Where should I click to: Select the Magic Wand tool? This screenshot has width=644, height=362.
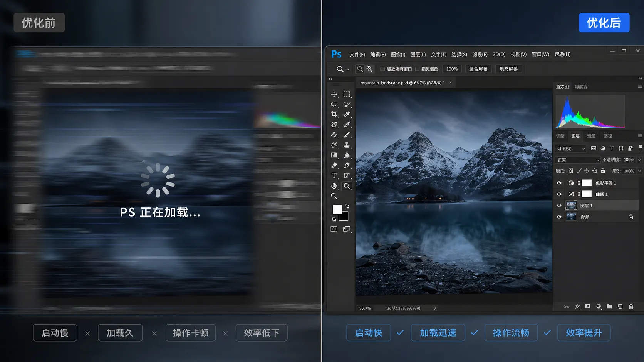click(x=347, y=104)
